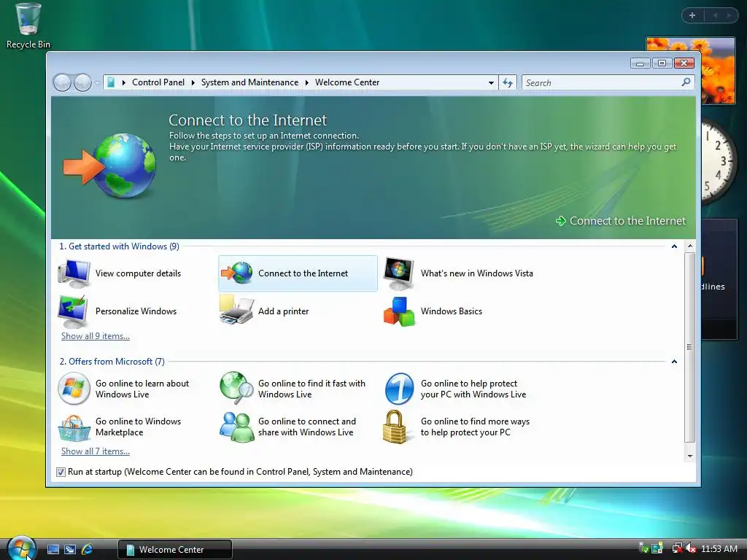Expand the arrow after System and Maintenance breadcrumb

(307, 83)
